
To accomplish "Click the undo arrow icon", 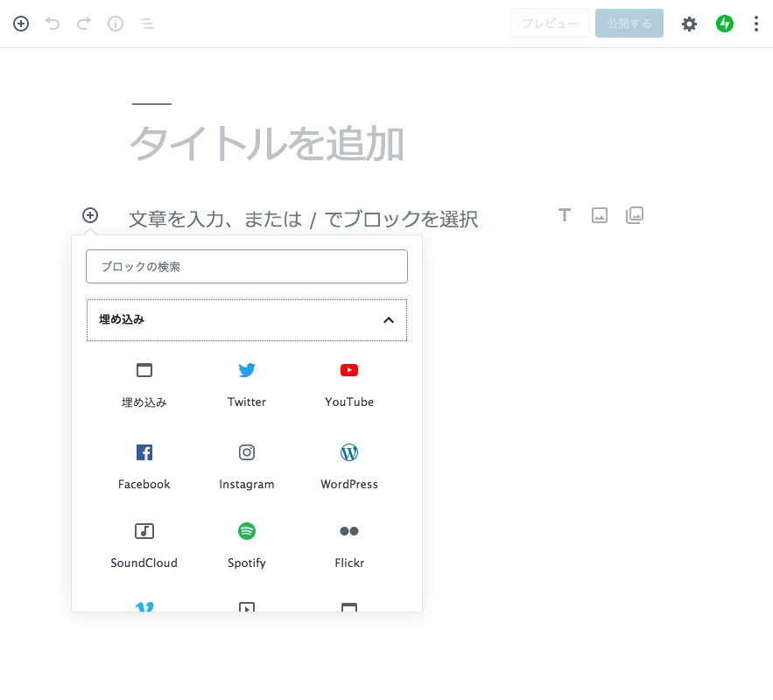I will point(53,24).
